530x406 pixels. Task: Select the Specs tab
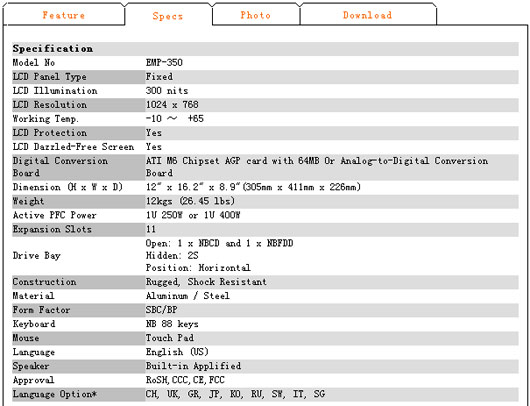168,16
